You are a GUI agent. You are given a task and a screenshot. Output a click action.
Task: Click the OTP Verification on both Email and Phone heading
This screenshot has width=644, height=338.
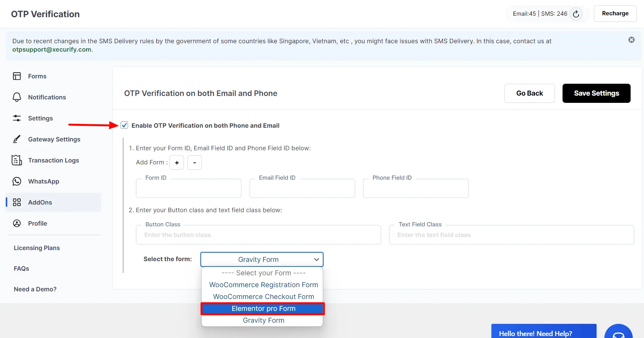point(201,93)
